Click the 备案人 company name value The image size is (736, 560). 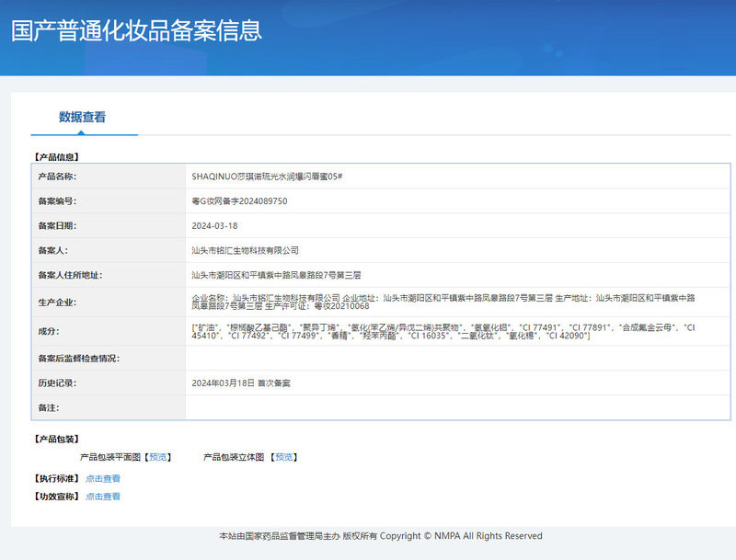[245, 250]
